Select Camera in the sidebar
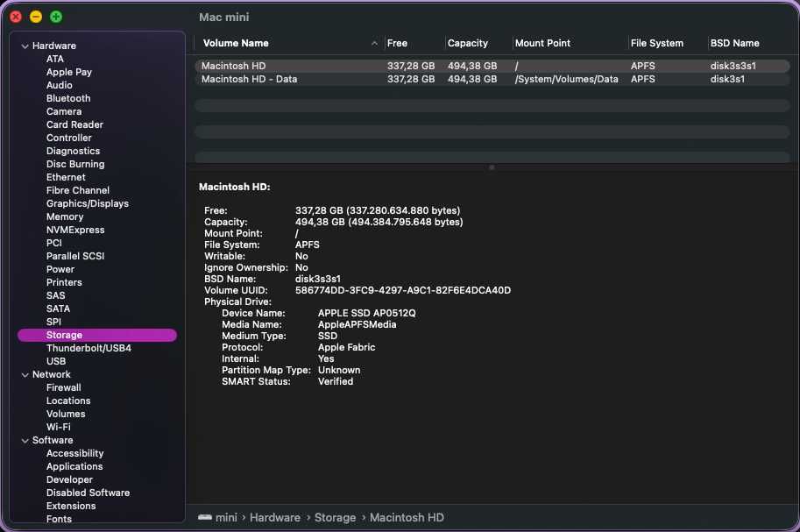The width and height of the screenshot is (800, 532). 64,112
